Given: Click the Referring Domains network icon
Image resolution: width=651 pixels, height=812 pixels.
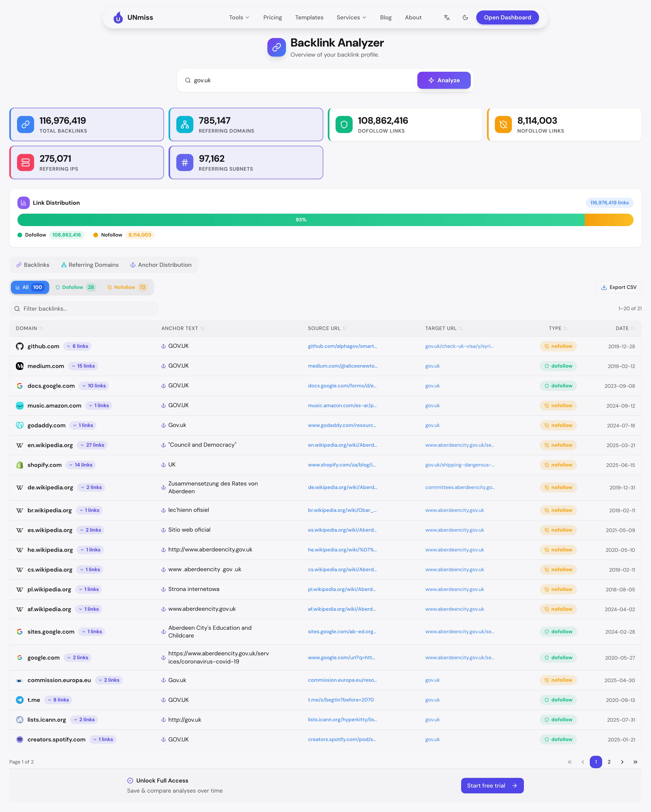Looking at the screenshot, I should (x=185, y=124).
